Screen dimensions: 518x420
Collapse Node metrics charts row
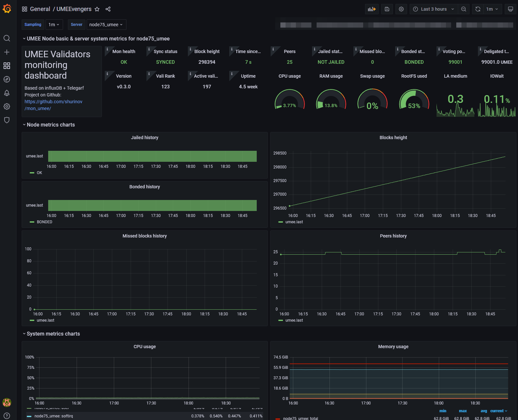(49, 125)
